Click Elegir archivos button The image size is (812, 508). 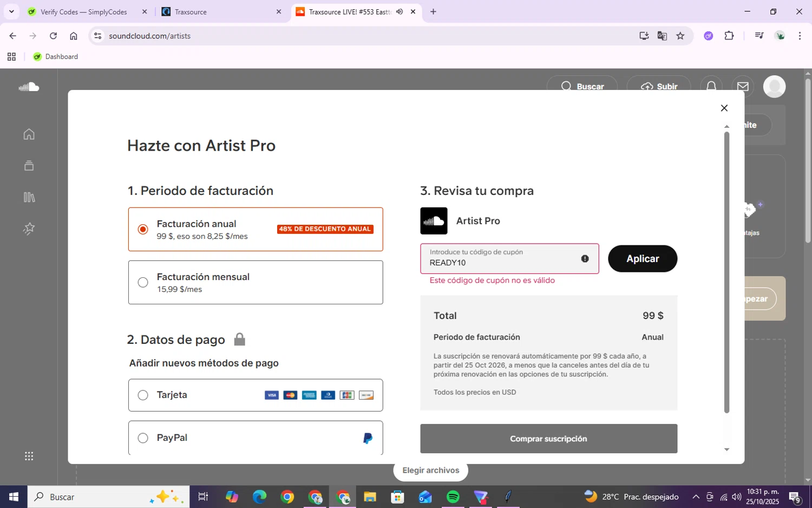(x=431, y=470)
